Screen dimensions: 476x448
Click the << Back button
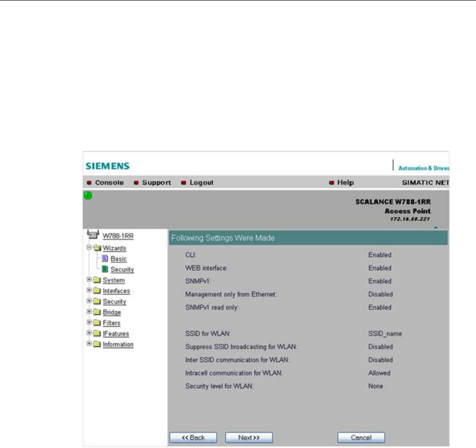pos(193,438)
